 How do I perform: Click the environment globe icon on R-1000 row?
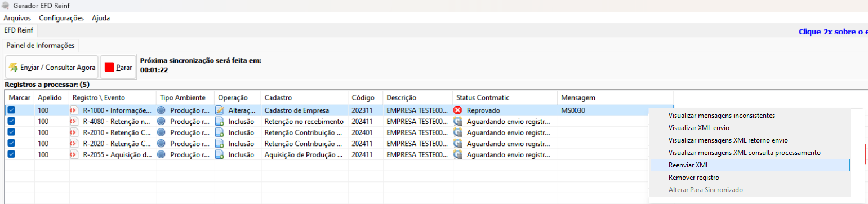[162, 110]
